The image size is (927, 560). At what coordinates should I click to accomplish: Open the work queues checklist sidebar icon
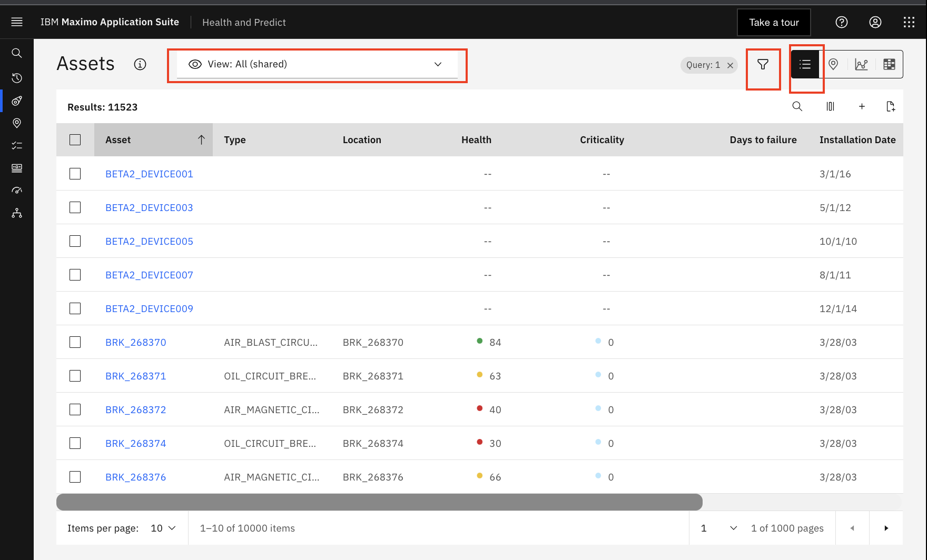[17, 146]
